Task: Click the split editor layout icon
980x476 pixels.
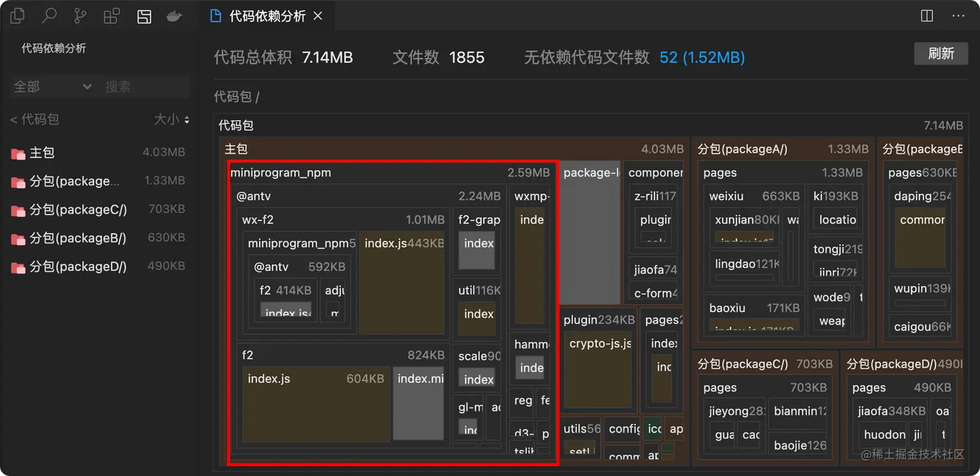Action: [927, 16]
